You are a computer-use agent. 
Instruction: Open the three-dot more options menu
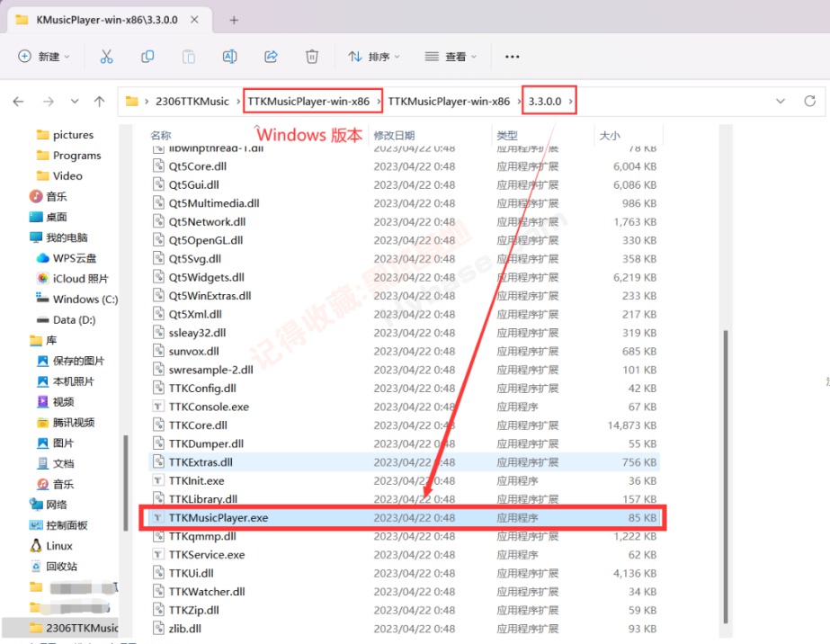tap(512, 57)
